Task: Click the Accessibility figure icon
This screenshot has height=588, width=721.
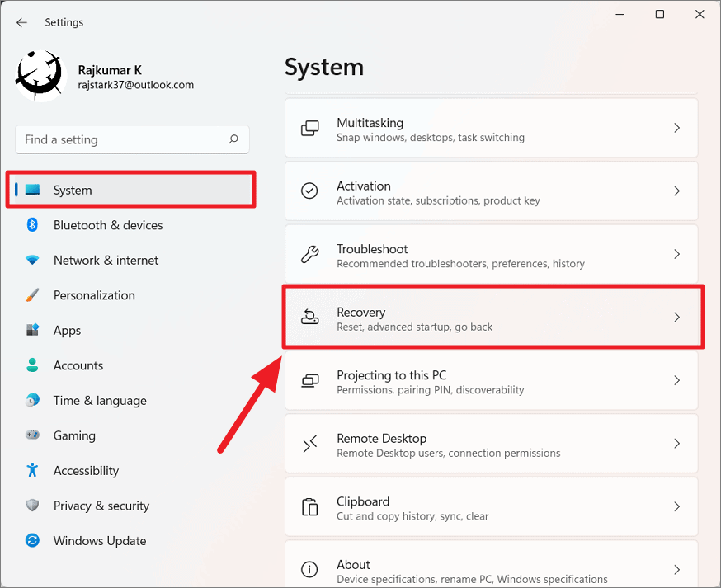Action: click(32, 470)
